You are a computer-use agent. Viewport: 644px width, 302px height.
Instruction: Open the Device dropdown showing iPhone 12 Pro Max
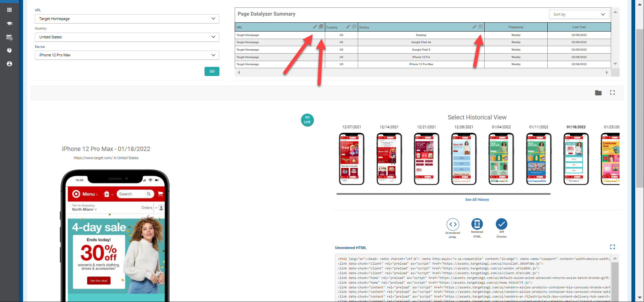[x=127, y=55]
